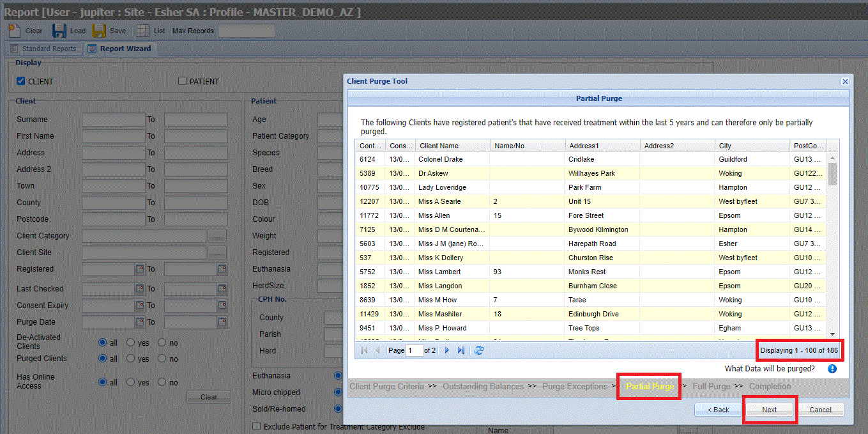
Task: Open the Client Category lookup button
Action: (x=217, y=236)
